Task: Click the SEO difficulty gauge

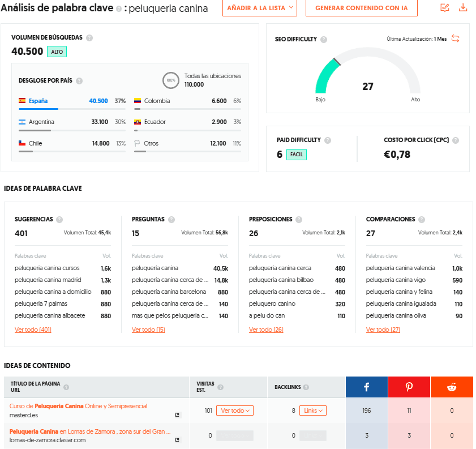Action: pyautogui.click(x=367, y=74)
